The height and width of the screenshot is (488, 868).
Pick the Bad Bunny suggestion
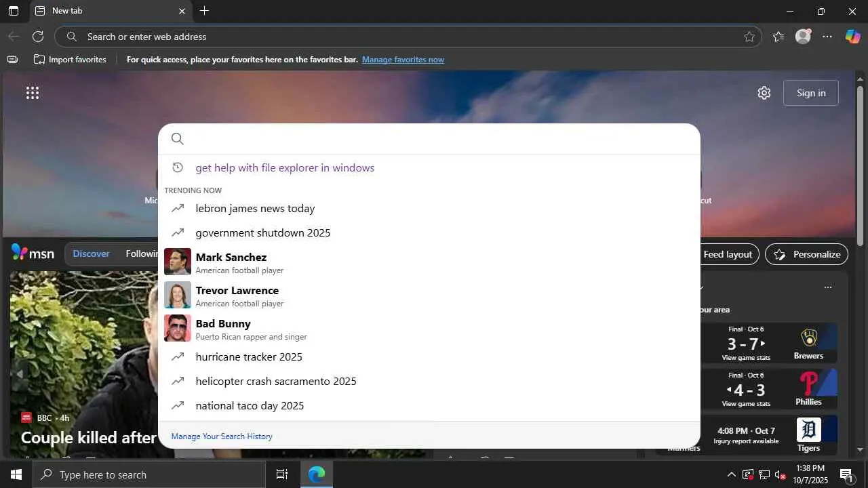coord(429,328)
